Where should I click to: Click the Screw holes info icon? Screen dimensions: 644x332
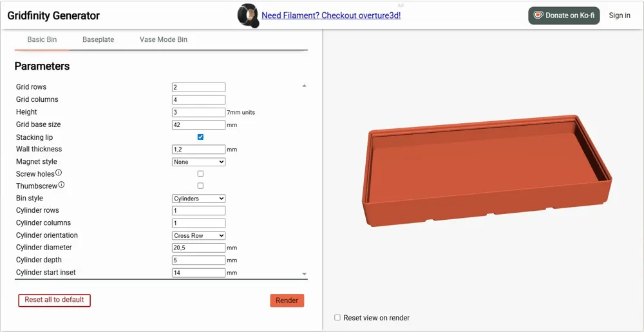[59, 173]
